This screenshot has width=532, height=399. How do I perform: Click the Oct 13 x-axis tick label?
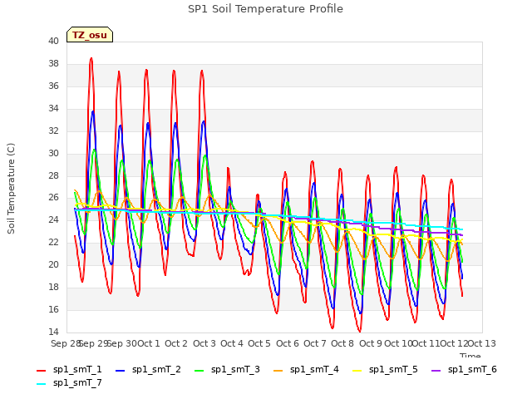pyautogui.click(x=482, y=343)
